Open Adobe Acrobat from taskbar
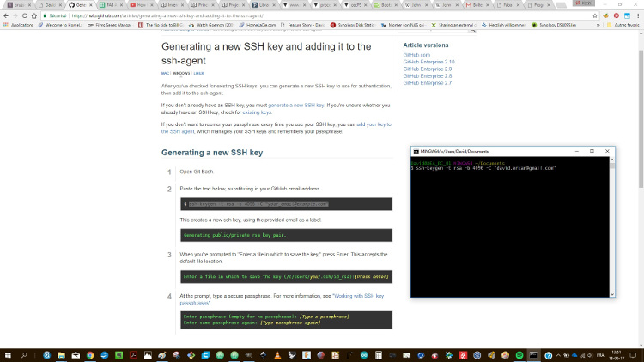 point(133,355)
